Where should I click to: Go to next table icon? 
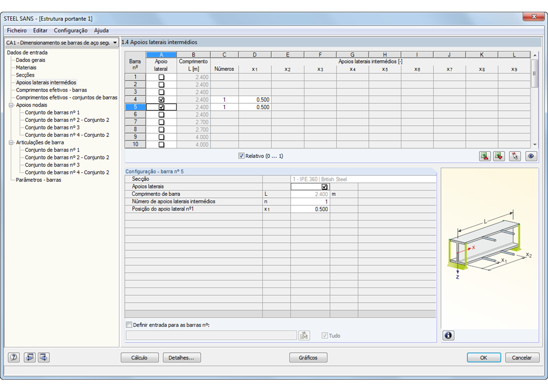(x=44, y=357)
